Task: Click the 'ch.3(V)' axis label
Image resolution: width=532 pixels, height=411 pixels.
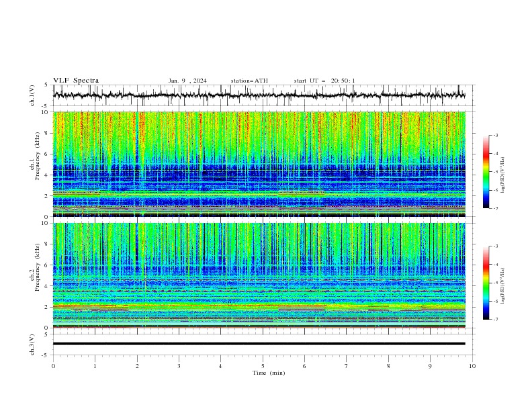Action: [32, 345]
